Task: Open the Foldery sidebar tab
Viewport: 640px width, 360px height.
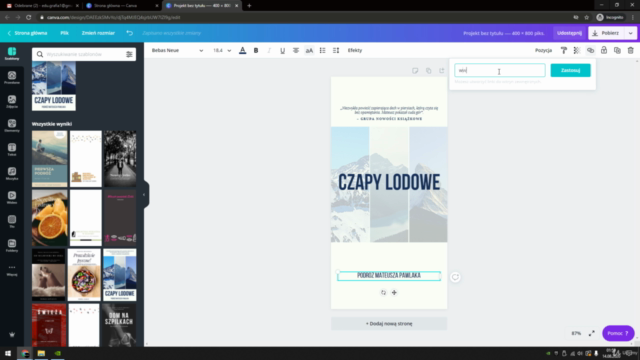Action: 12,246
